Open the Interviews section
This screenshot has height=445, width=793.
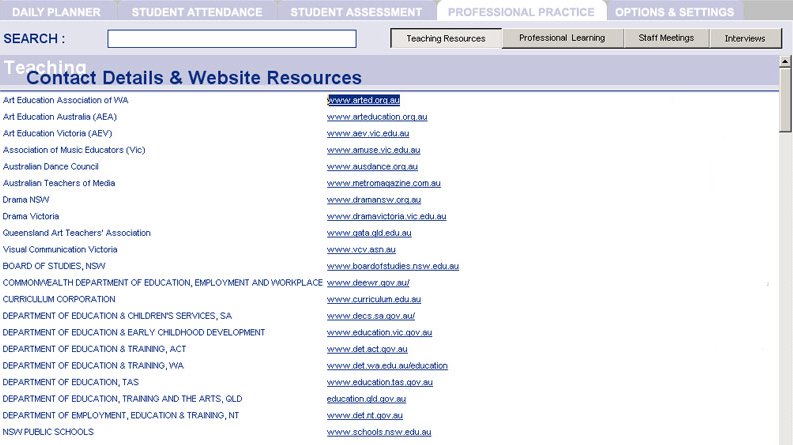pos(745,38)
